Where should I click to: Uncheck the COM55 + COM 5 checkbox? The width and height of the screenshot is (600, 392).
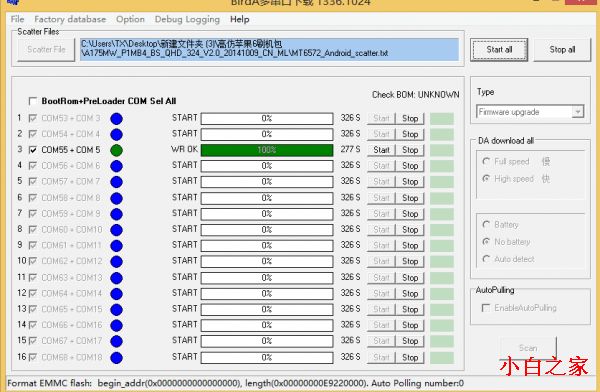[x=33, y=150]
